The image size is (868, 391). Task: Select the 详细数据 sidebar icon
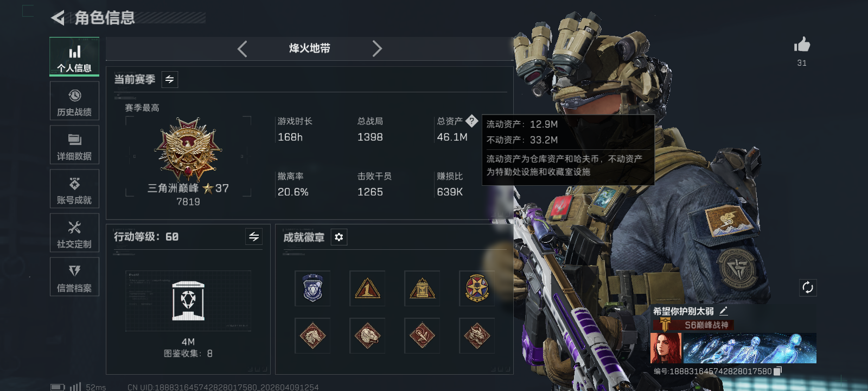click(74, 145)
